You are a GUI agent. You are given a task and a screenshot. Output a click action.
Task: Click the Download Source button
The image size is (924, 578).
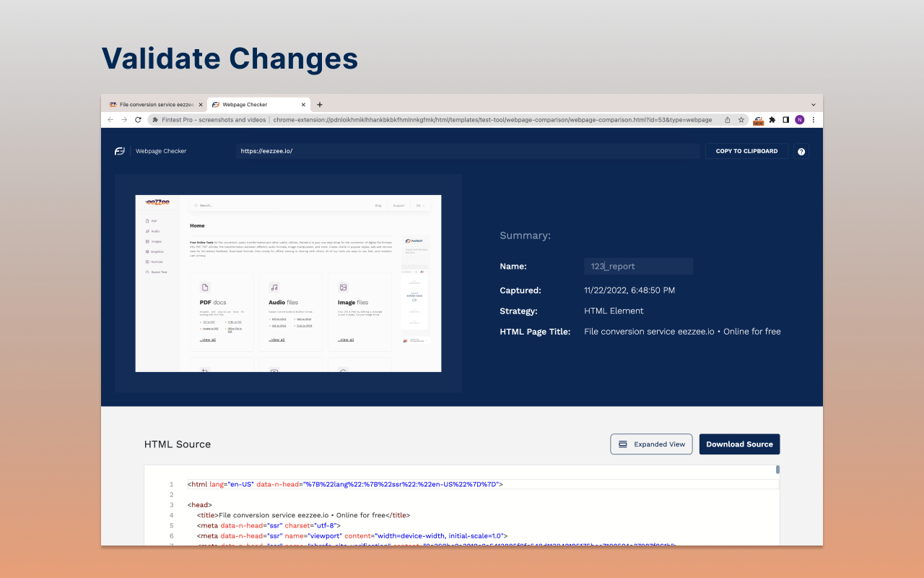click(x=740, y=444)
